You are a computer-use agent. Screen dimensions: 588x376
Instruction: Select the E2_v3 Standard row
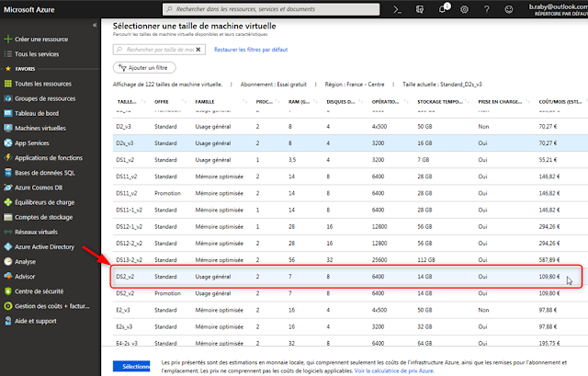[x=350, y=310]
